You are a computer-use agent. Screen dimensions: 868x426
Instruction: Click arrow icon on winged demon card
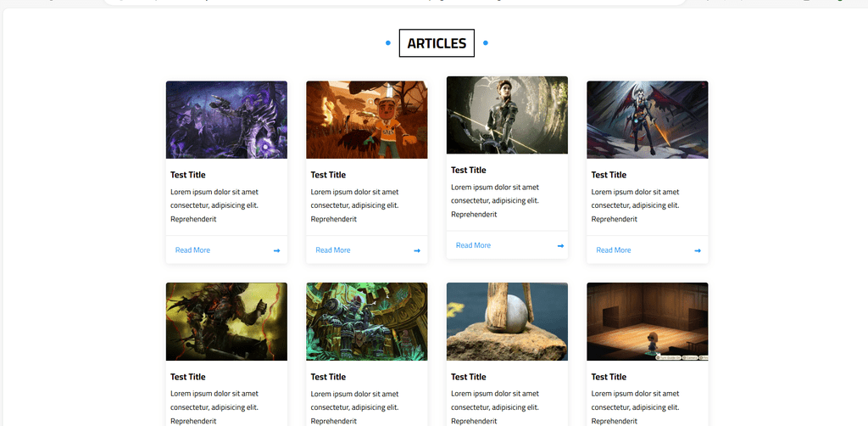coord(698,250)
